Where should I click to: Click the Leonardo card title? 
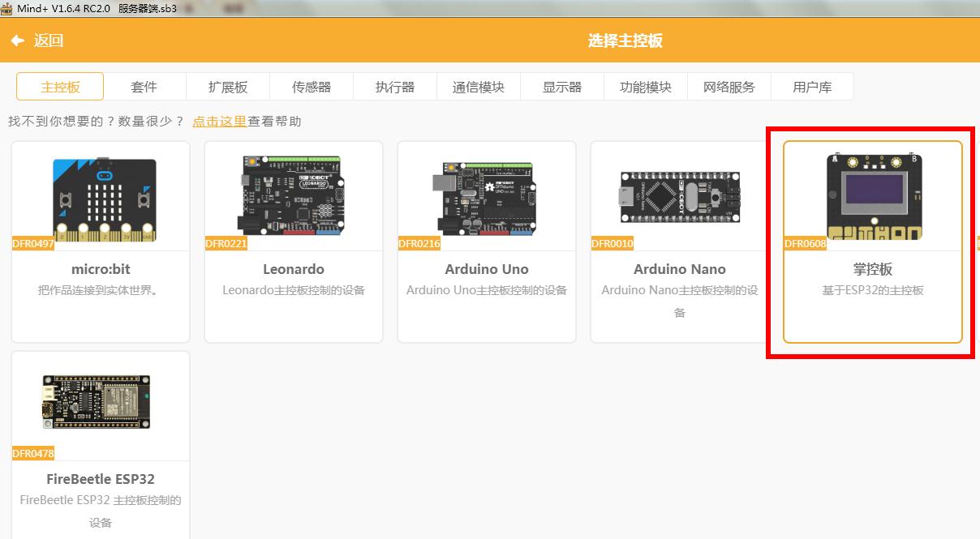pyautogui.click(x=294, y=269)
